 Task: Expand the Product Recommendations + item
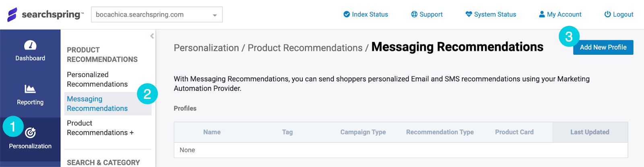coord(100,128)
